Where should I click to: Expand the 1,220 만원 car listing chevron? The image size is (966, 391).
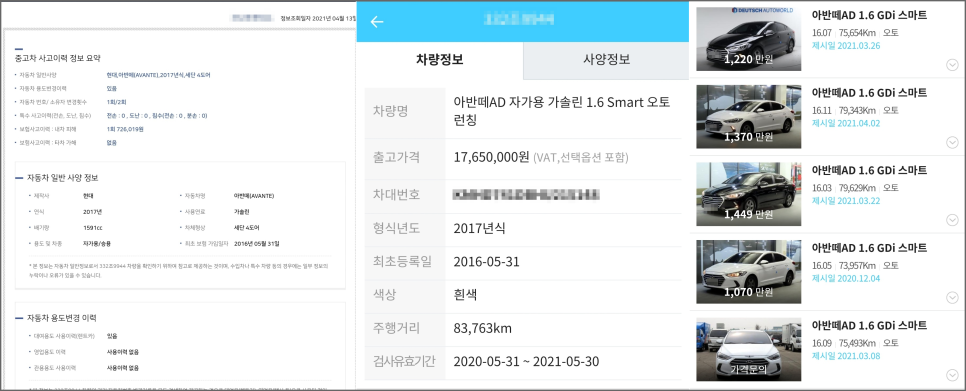pyautogui.click(x=952, y=65)
